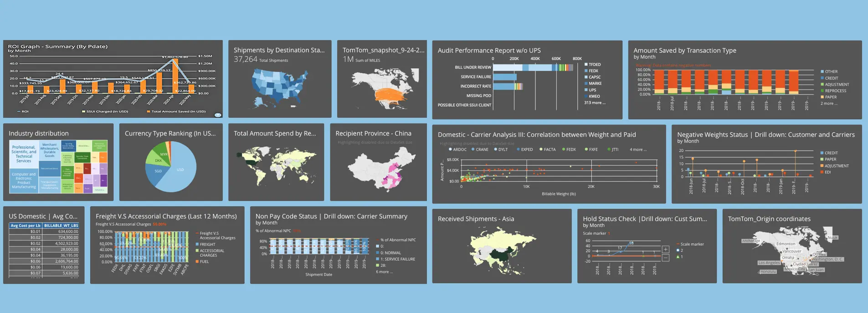Open Negative Weights Status card title

click(x=765, y=135)
